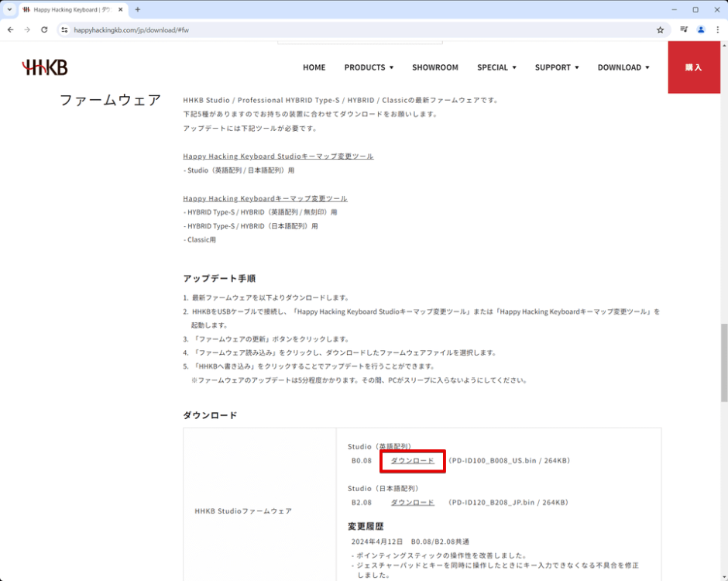728x581 pixels.
Task: Download the Studio 英語配列 B0.08 firmware
Action: [412, 460]
